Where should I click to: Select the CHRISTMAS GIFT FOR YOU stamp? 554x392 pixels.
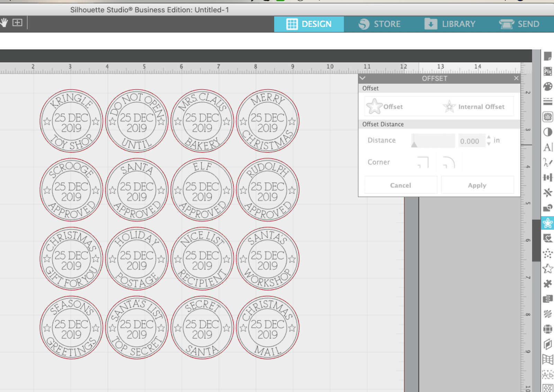tap(71, 259)
